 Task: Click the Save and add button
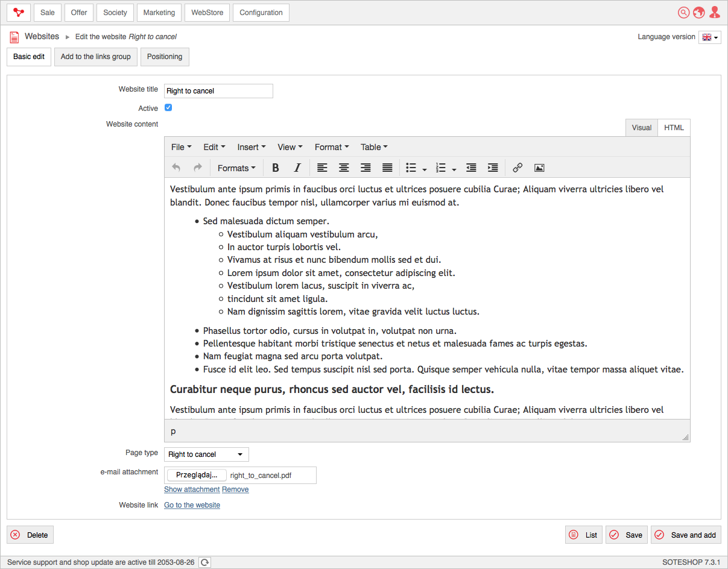[x=686, y=535]
